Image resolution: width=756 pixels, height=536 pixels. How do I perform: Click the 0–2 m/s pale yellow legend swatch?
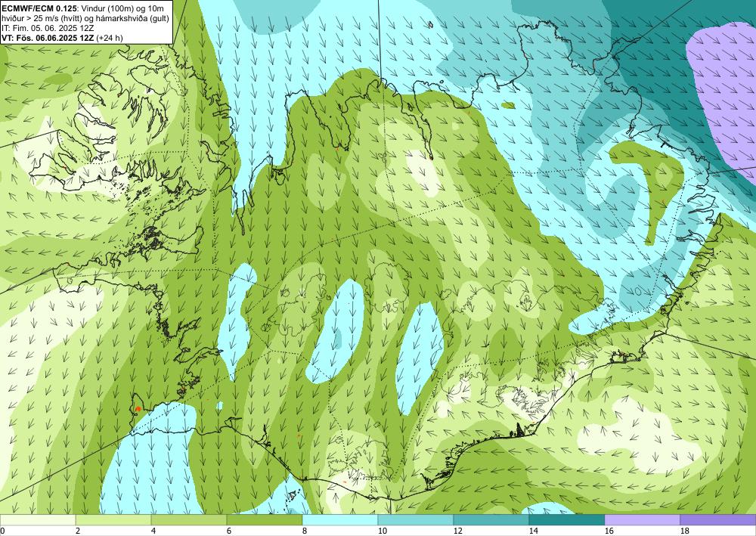click(x=38, y=519)
